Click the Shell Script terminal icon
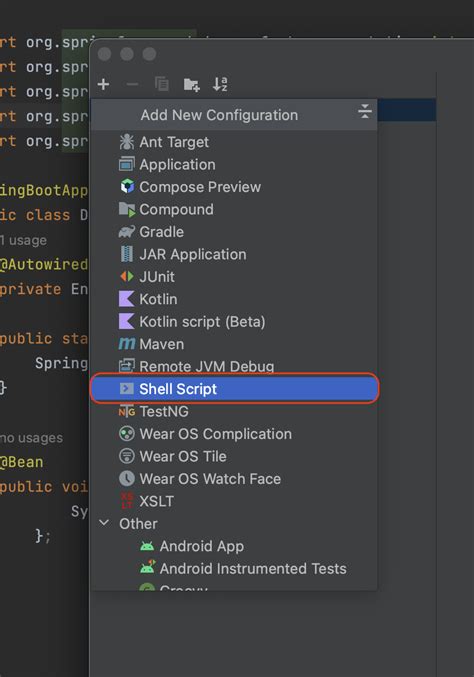This screenshot has width=474, height=677. (x=126, y=389)
